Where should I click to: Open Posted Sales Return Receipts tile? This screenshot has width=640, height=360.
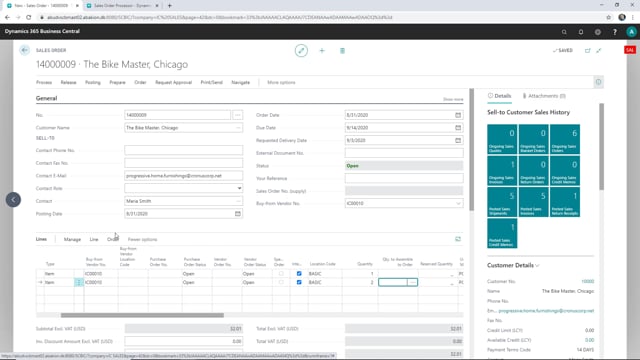(x=565, y=202)
